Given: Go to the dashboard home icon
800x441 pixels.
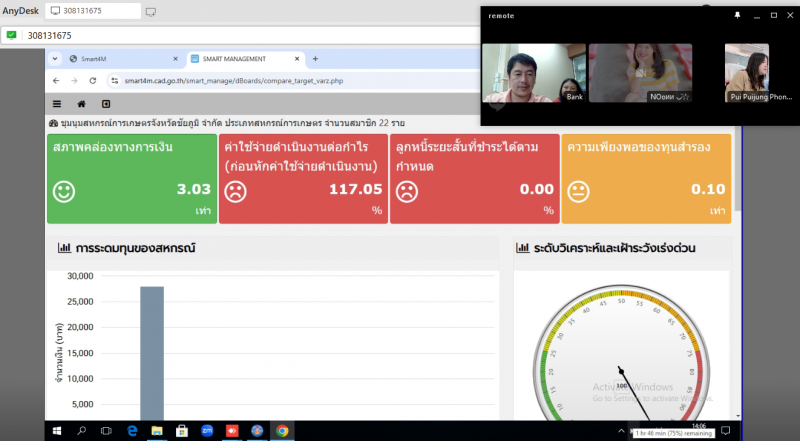Looking at the screenshot, I should click(x=81, y=104).
